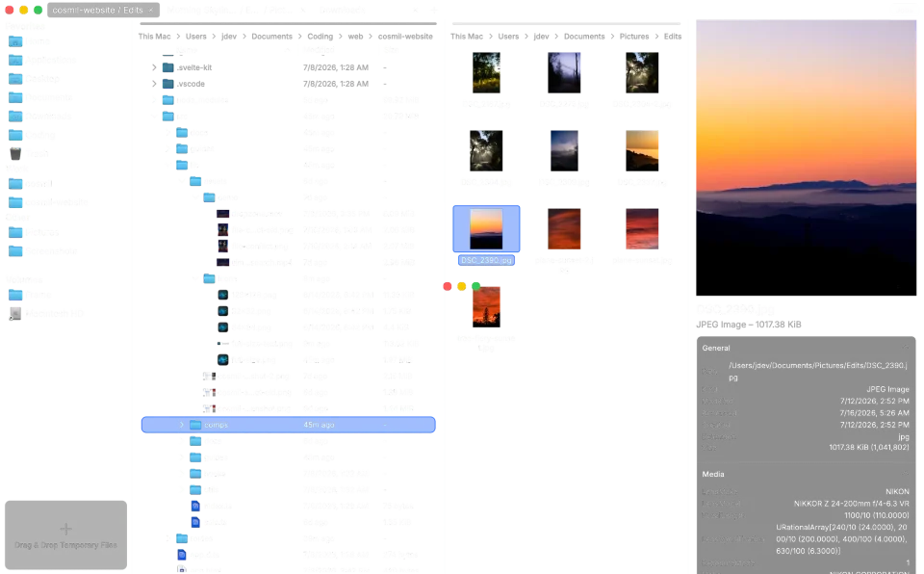
Task: Select the blue dusk hillside thumbnail
Action: pos(564,151)
